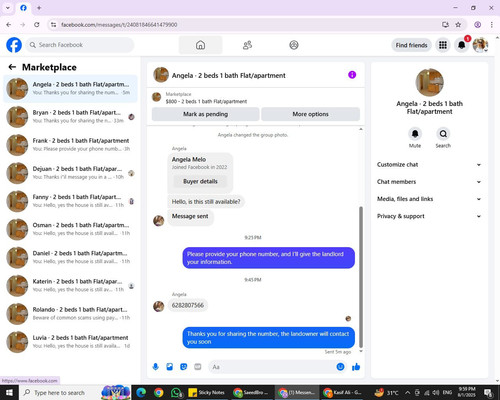
Task: Open the emoji picker in composer
Action: [x=340, y=367]
